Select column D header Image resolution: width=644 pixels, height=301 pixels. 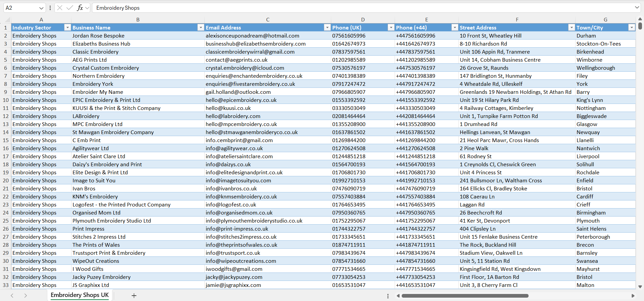click(x=363, y=19)
